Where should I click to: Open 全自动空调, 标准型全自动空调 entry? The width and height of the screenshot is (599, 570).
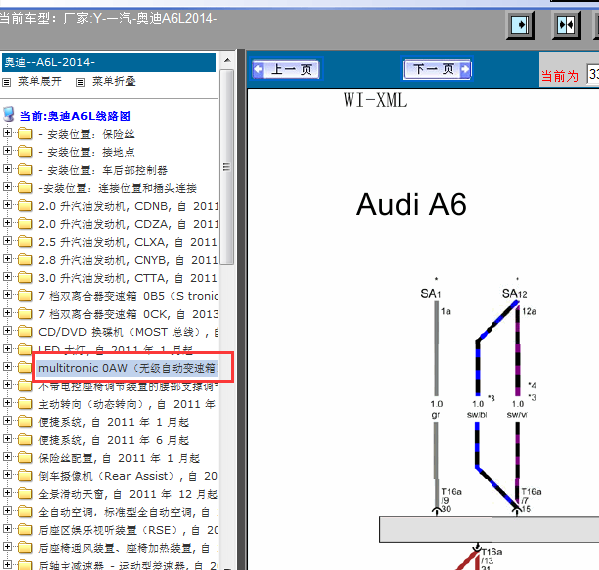125,512
